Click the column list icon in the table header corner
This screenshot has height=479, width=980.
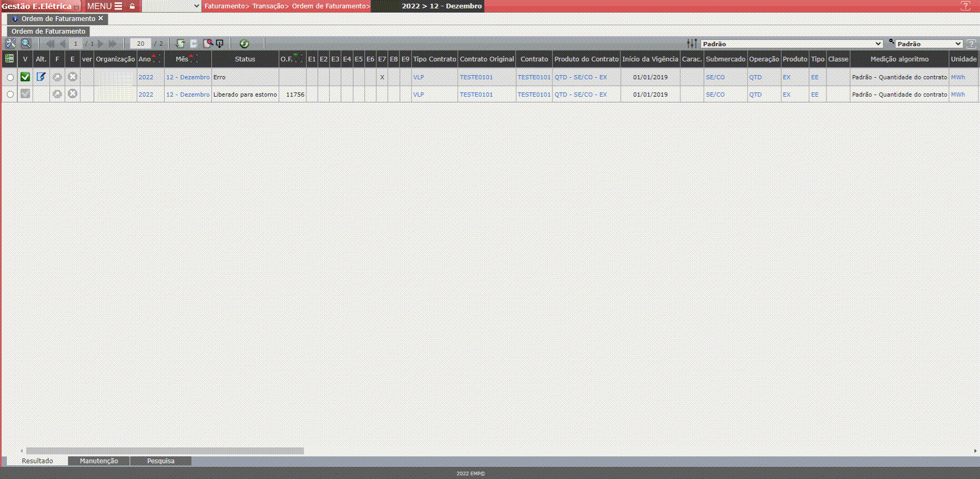[x=9, y=59]
